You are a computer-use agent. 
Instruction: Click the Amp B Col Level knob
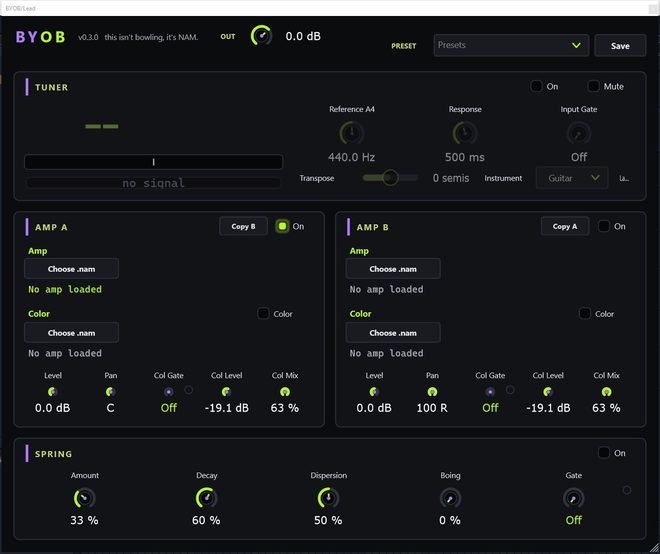(548, 392)
